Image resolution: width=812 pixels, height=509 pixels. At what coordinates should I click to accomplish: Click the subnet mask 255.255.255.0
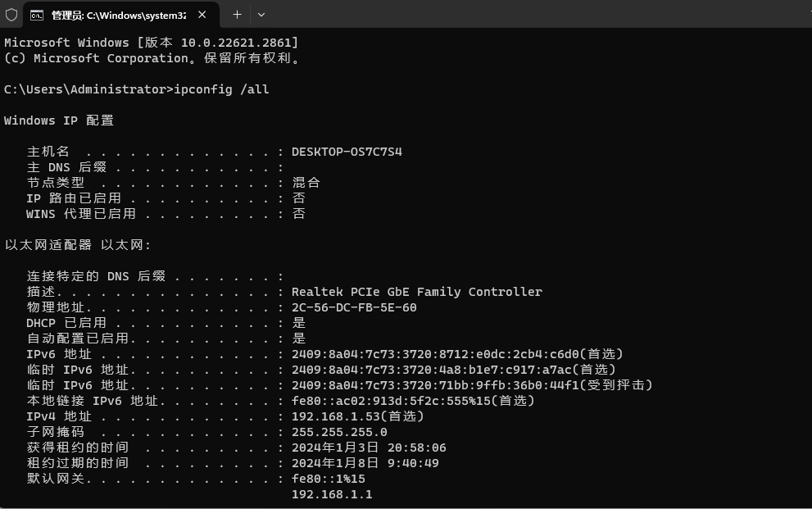339,432
